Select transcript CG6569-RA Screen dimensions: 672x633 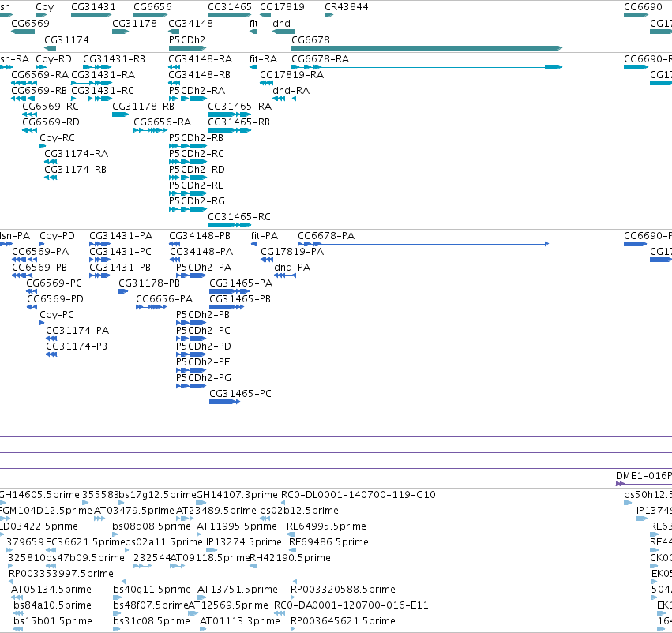tap(39, 74)
